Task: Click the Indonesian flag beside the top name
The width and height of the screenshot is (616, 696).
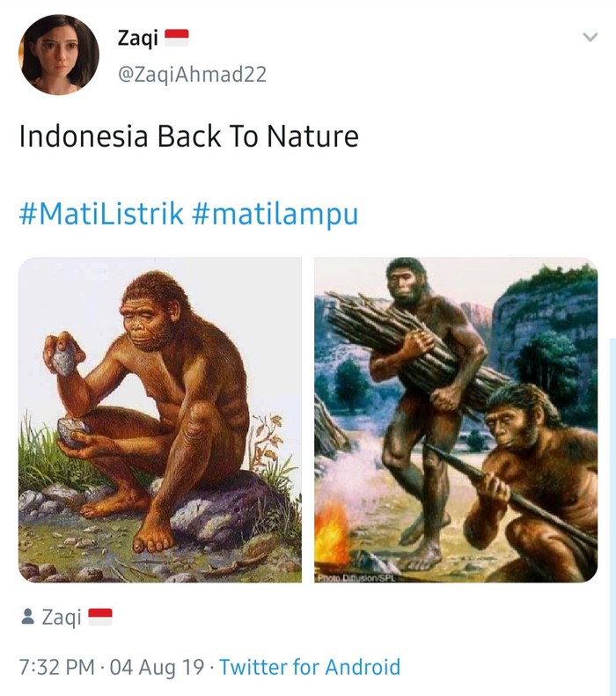Action: click(x=177, y=38)
